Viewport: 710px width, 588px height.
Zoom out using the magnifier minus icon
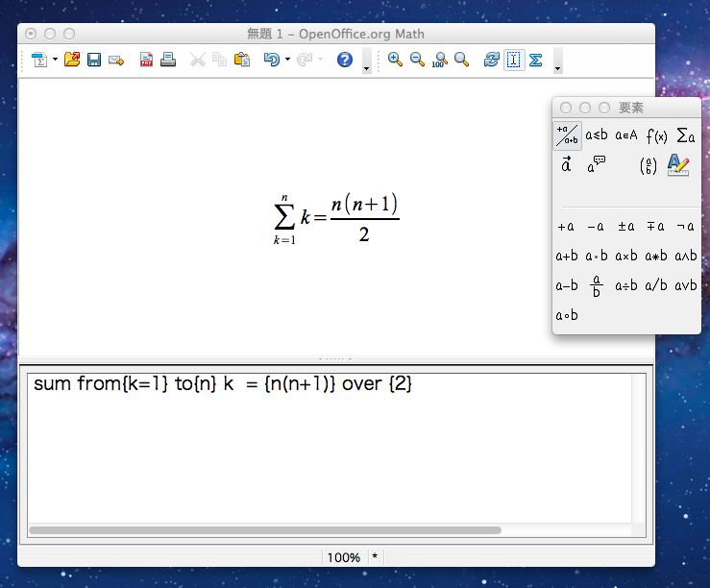click(417, 60)
